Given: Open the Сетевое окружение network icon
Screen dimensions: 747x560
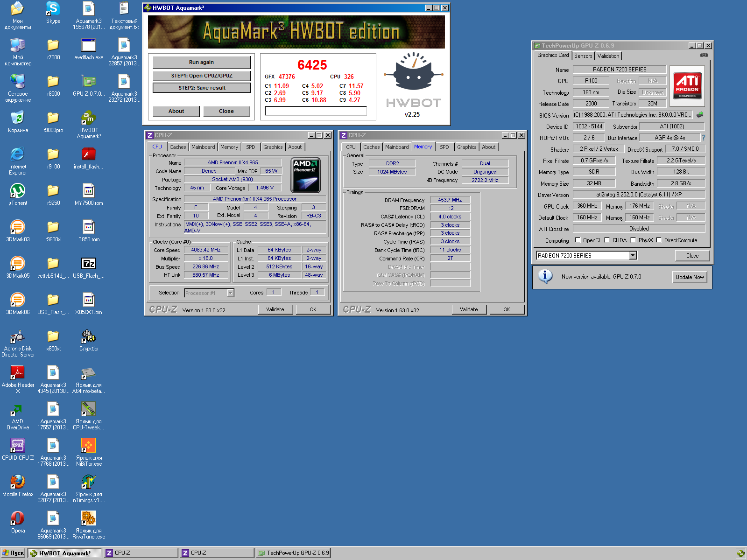Looking at the screenshot, I should pos(18,81).
